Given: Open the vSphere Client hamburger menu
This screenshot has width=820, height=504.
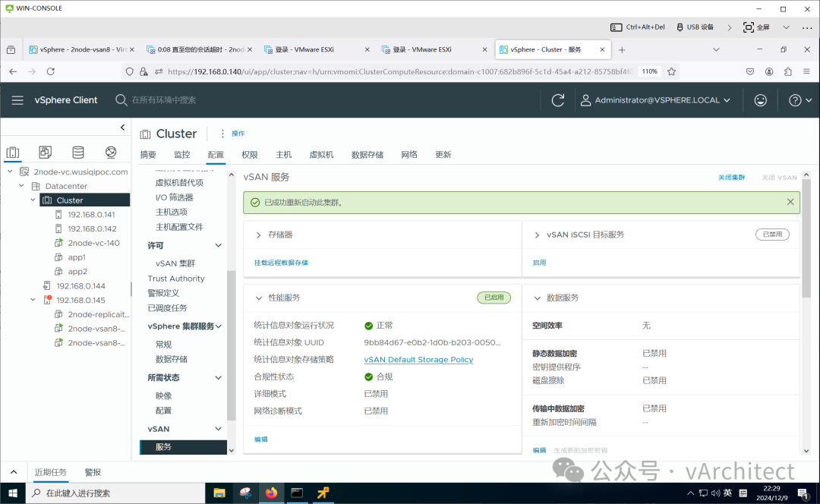Looking at the screenshot, I should (17, 100).
